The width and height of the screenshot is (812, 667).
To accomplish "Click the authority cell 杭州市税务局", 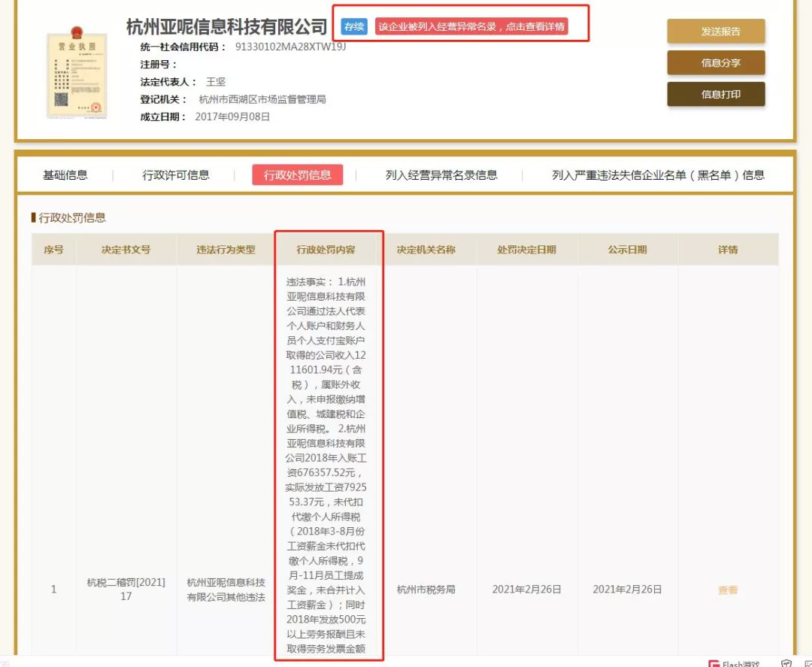I will [426, 590].
